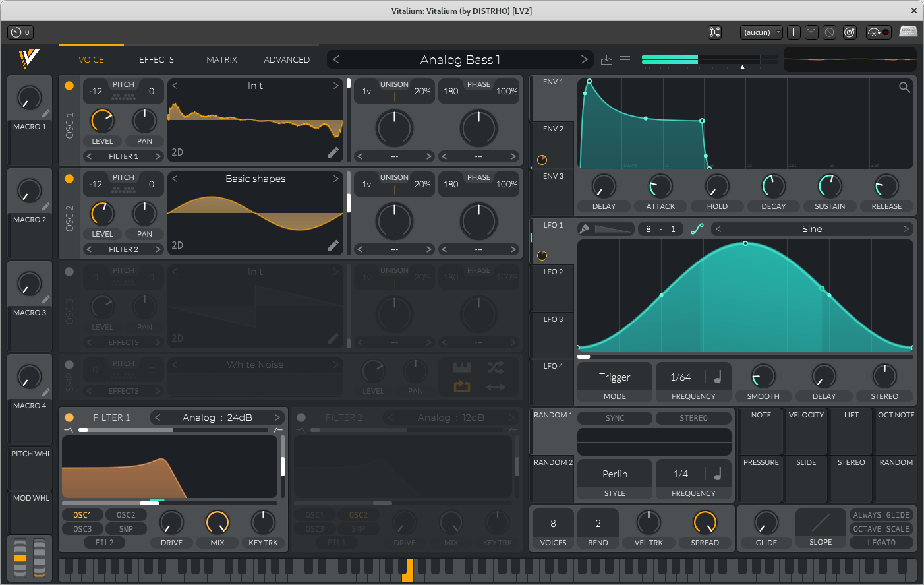Select the RANDOM 2 tab
This screenshot has height=585, width=924.
[552, 479]
